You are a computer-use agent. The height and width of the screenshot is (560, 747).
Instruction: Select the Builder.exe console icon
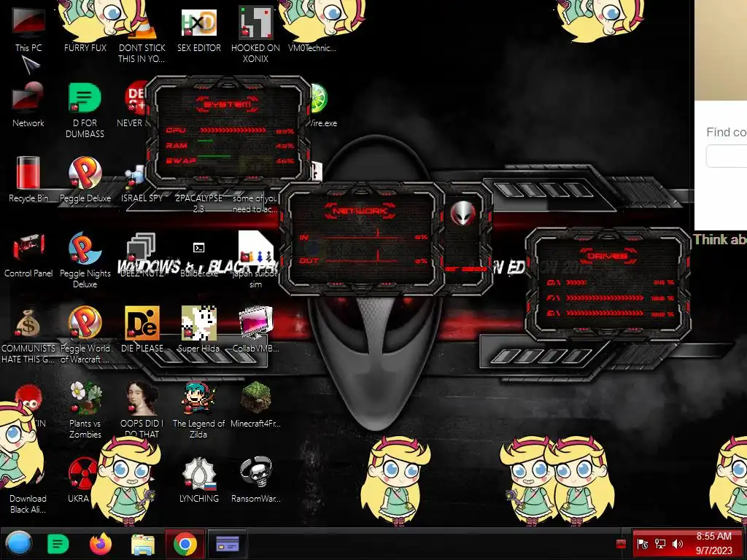[198, 248]
